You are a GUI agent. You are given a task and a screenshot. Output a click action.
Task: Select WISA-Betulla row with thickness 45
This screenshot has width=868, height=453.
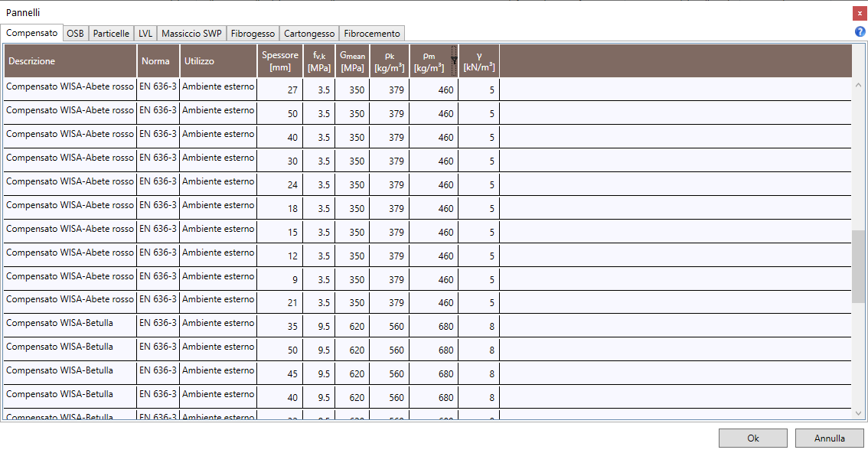click(x=427, y=373)
